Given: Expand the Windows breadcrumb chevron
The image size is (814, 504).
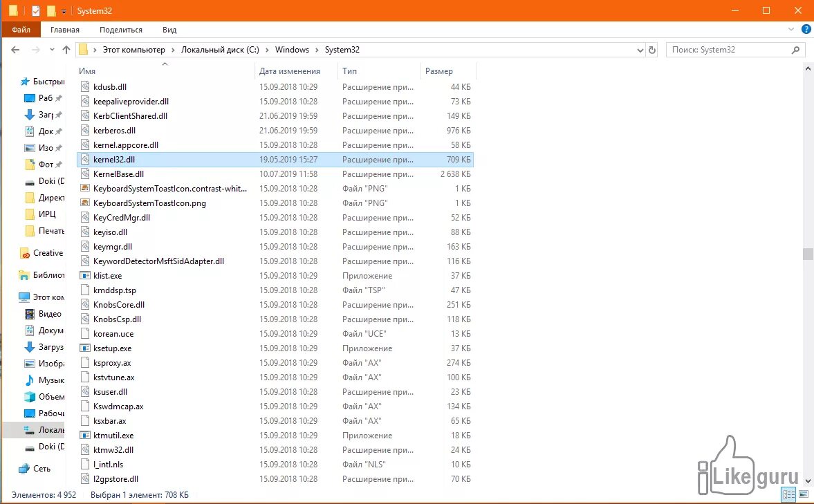Looking at the screenshot, I should pyautogui.click(x=317, y=50).
